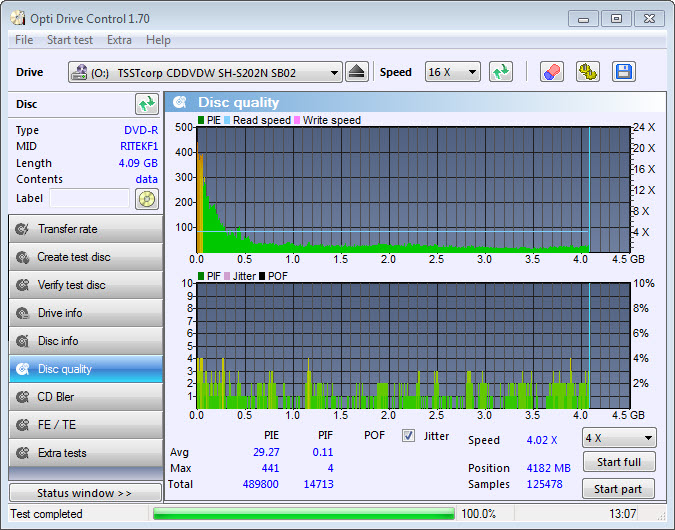Viewport: 675px width, 530px height.
Task: Click the Transfer rate sidebar icon
Action: coord(22,229)
